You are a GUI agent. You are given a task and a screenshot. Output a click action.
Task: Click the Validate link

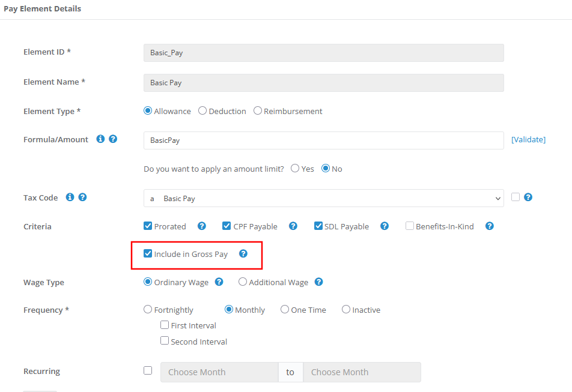528,139
